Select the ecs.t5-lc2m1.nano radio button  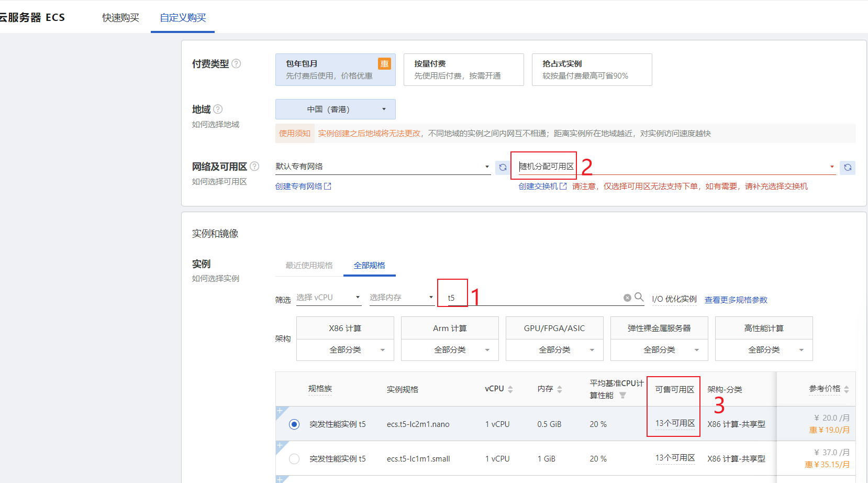(294, 424)
